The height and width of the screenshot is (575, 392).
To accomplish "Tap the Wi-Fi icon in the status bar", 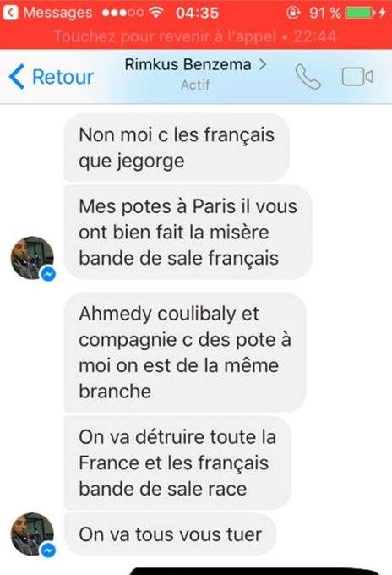I will (x=156, y=13).
